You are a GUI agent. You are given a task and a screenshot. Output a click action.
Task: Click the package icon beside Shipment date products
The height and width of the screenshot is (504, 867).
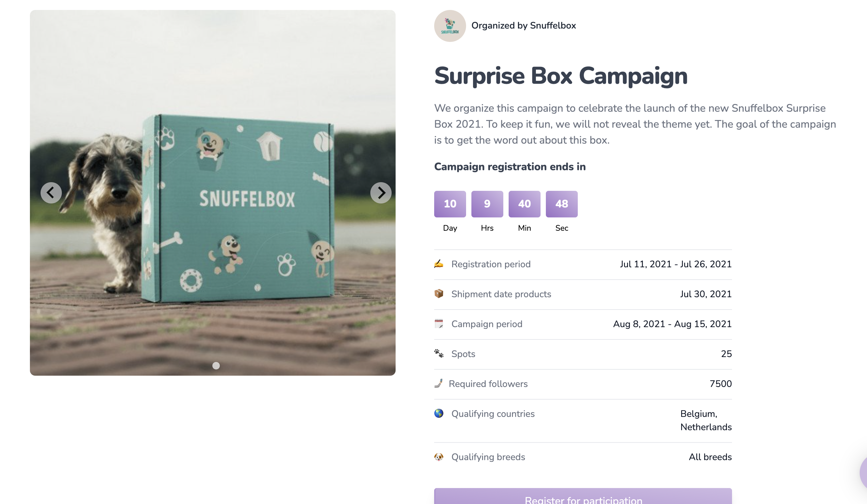click(x=439, y=294)
